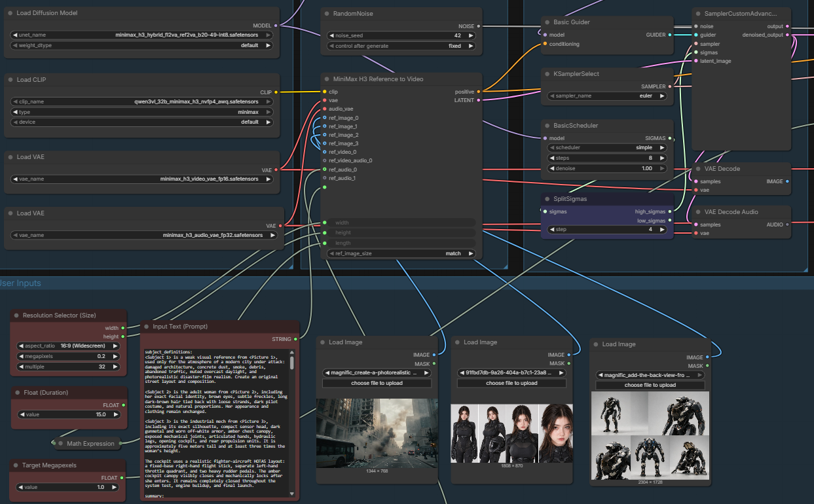814x504 pixels.
Task: Click the ruined city street image thumbnail
Action: 377,433
